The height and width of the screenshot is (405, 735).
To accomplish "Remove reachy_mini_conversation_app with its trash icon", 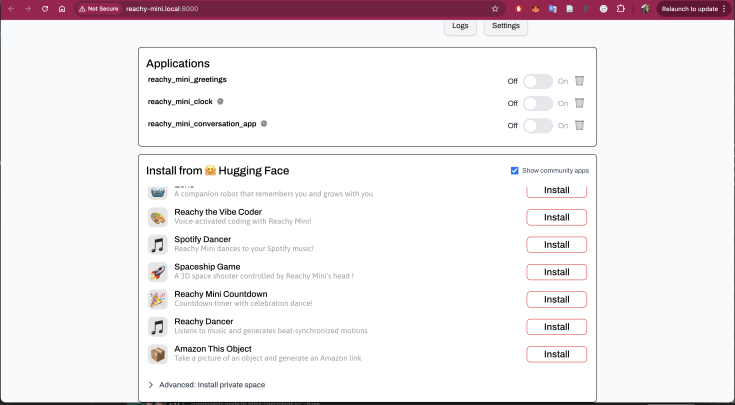I will pos(579,125).
